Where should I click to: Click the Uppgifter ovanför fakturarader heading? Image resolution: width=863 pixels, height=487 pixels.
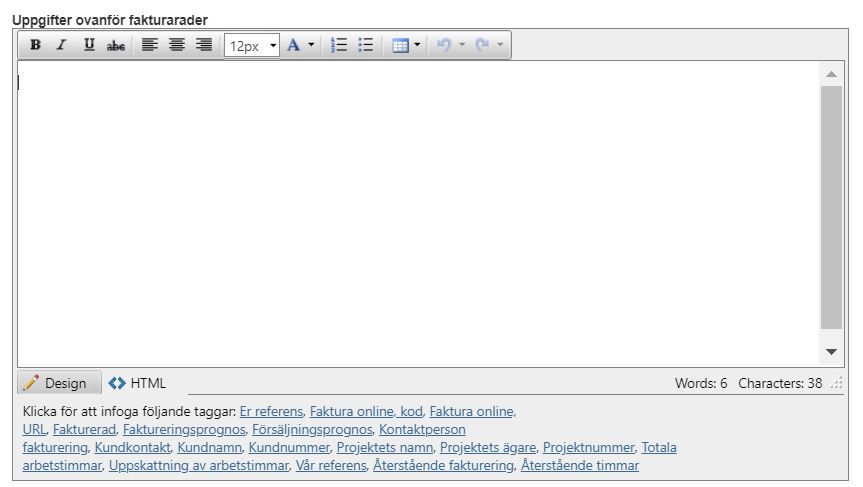coord(110,20)
